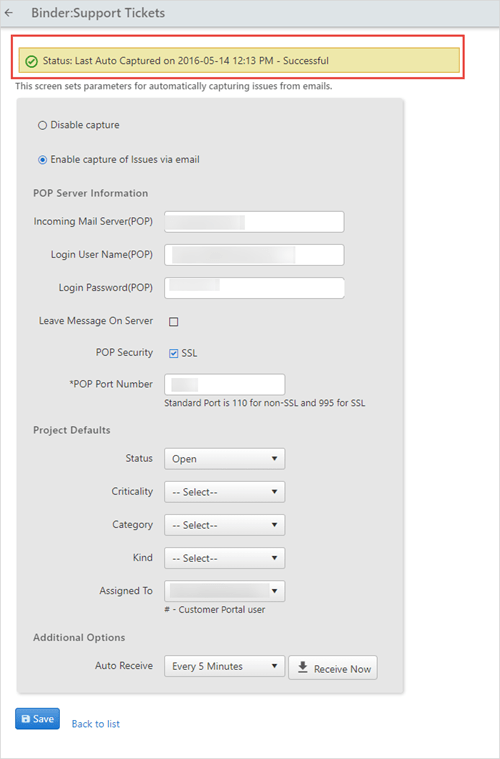
Task: Open the Assigned To dropdown
Action: [x=225, y=591]
